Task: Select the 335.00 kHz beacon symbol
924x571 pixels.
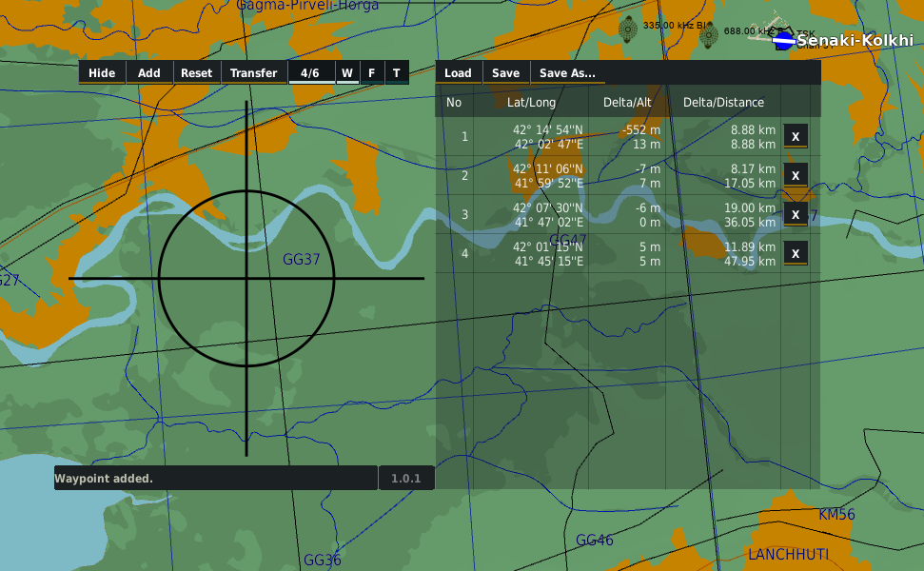Action: click(x=628, y=29)
